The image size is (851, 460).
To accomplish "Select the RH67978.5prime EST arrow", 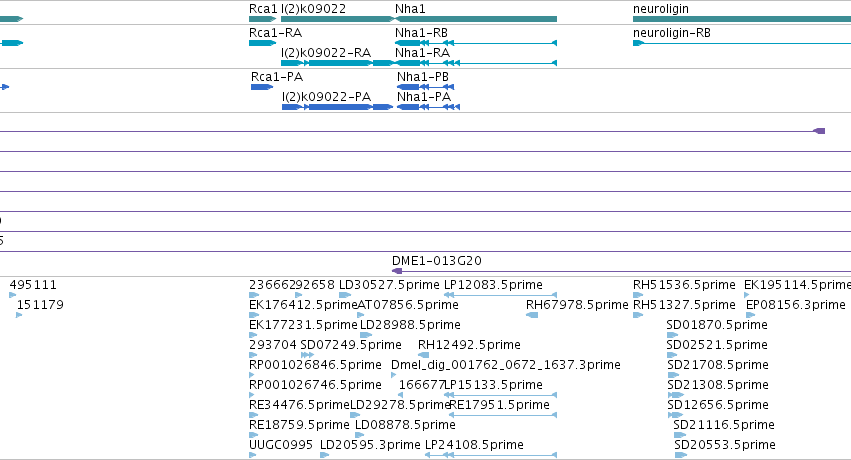I will pos(532,315).
